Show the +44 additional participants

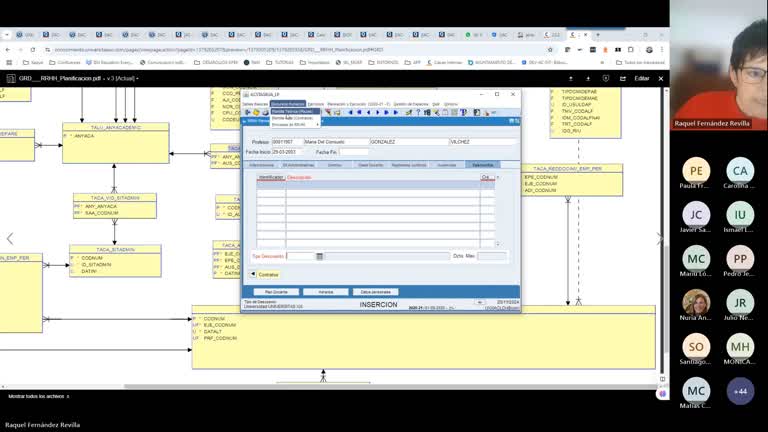740,391
